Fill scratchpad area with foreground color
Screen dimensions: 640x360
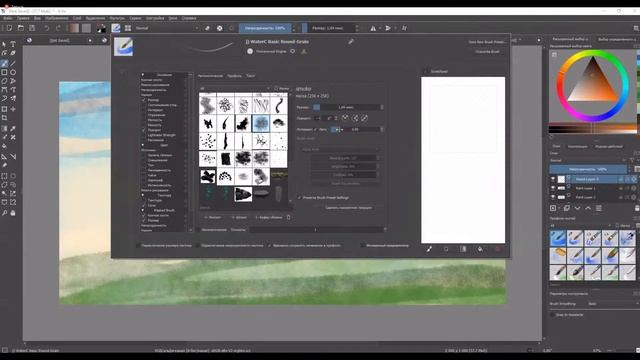pyautogui.click(x=480, y=249)
